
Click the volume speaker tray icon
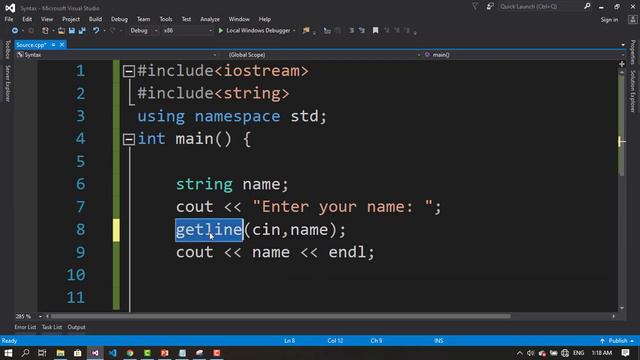530,353
